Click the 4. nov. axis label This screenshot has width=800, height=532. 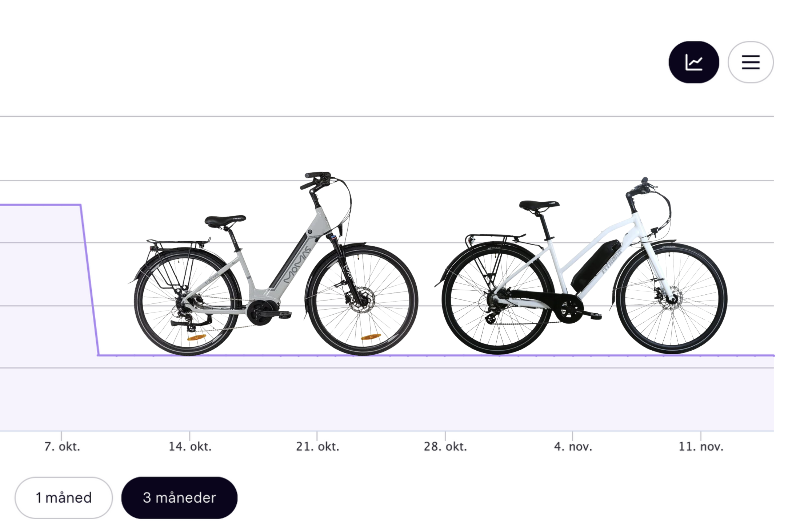(x=573, y=446)
